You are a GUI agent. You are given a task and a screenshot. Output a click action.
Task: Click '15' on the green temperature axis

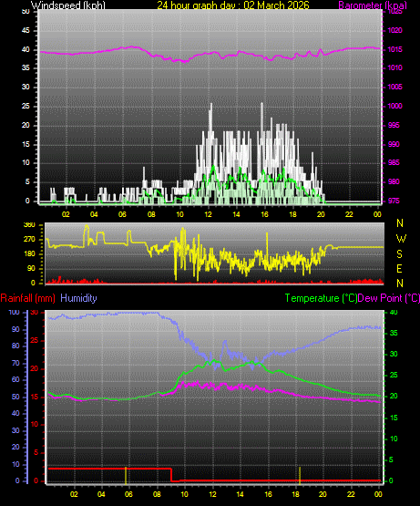point(394,418)
